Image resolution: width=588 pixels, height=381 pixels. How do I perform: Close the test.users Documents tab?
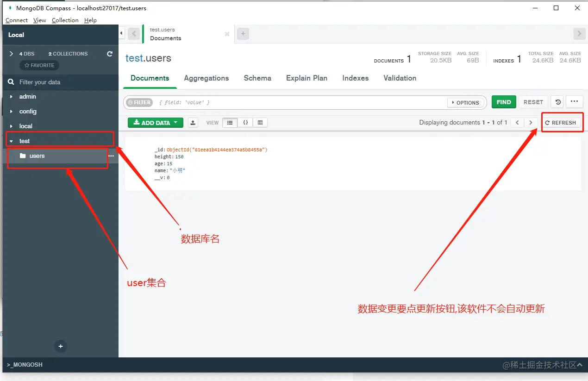[x=227, y=34]
